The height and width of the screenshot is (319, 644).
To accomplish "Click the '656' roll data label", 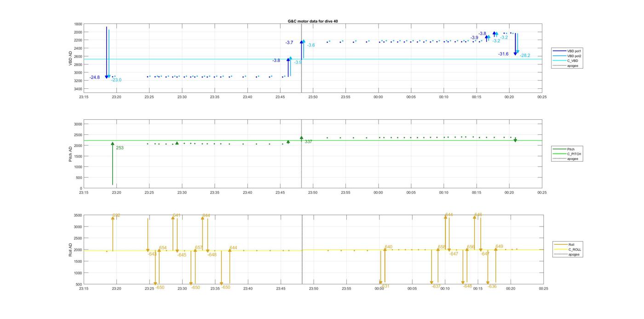I will pos(471,247).
